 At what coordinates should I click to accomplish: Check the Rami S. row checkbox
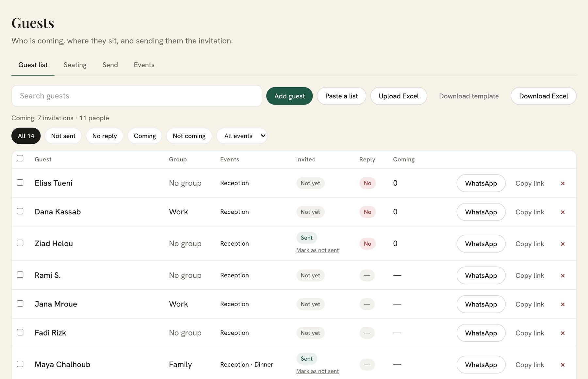pyautogui.click(x=20, y=274)
